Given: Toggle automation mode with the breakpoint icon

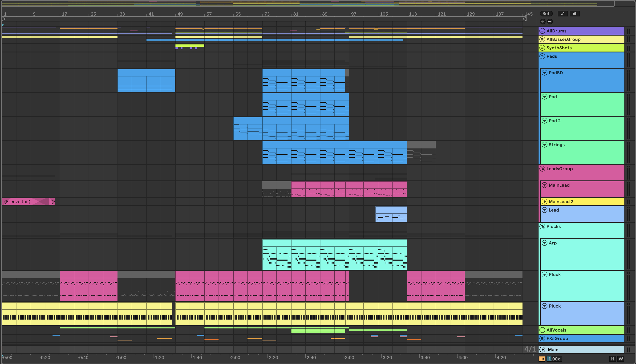Looking at the screenshot, I should click(563, 14).
